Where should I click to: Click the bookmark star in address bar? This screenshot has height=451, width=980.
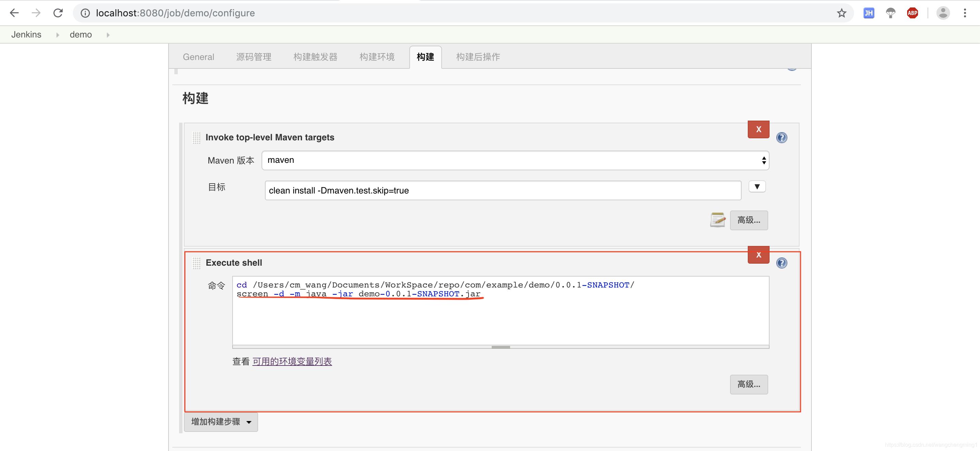pyautogui.click(x=841, y=13)
